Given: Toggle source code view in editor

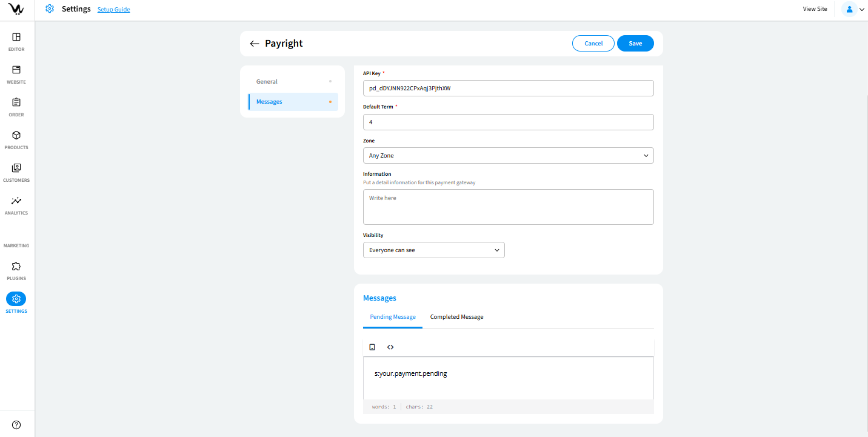Looking at the screenshot, I should tap(390, 347).
